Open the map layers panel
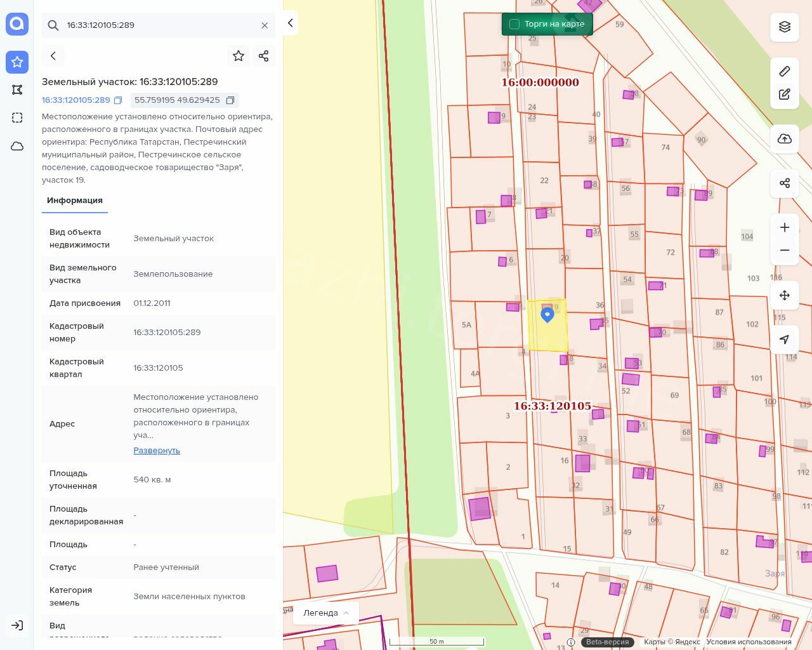 tap(785, 27)
